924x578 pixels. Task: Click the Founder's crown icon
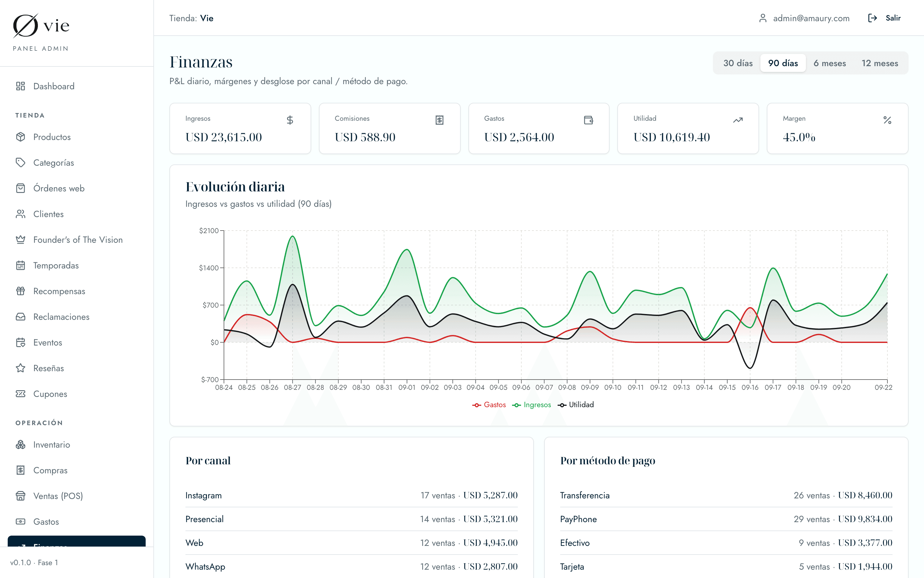click(21, 239)
